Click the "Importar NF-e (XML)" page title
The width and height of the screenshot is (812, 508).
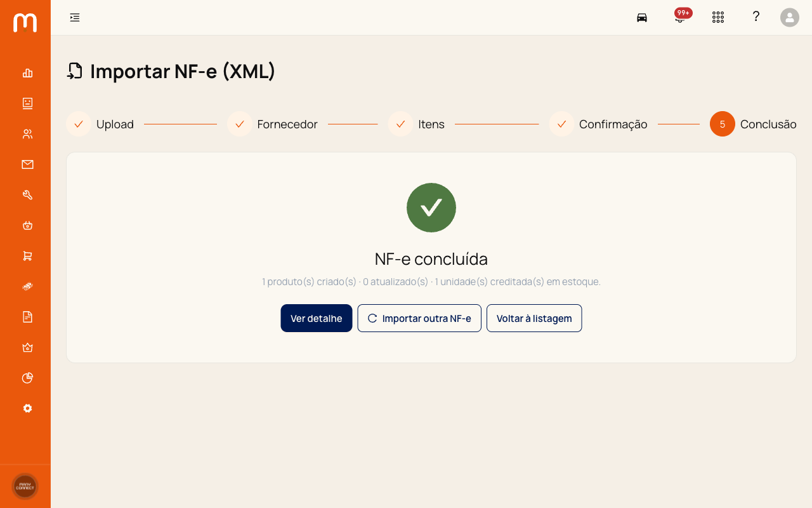183,71
